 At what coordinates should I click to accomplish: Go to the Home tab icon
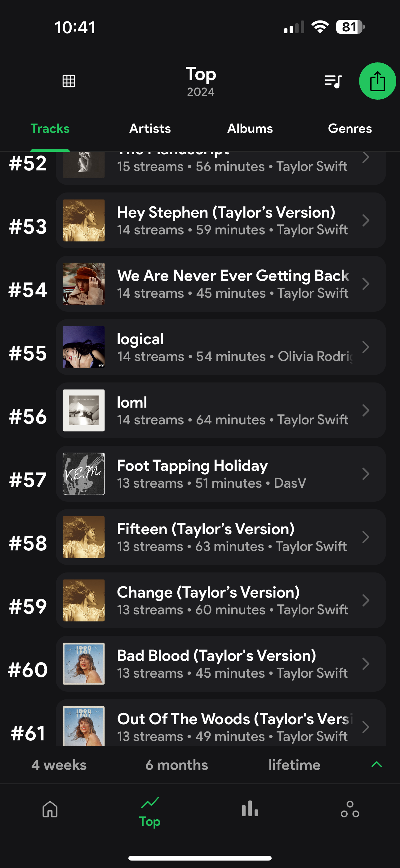(x=50, y=809)
